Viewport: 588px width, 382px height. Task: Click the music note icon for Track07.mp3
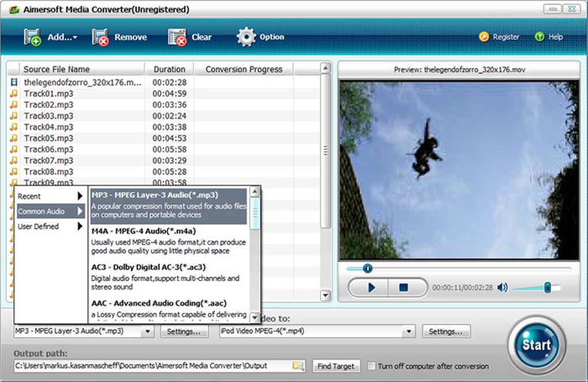pos(14,160)
